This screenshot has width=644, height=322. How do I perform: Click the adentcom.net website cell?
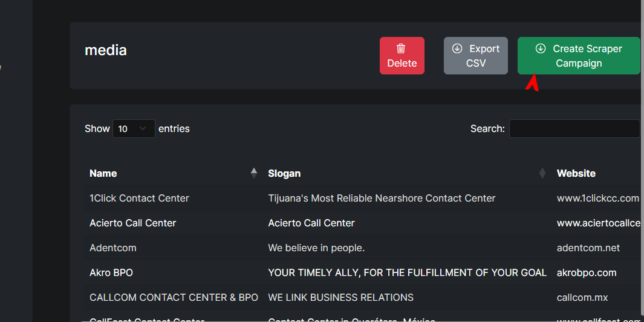pyautogui.click(x=588, y=248)
